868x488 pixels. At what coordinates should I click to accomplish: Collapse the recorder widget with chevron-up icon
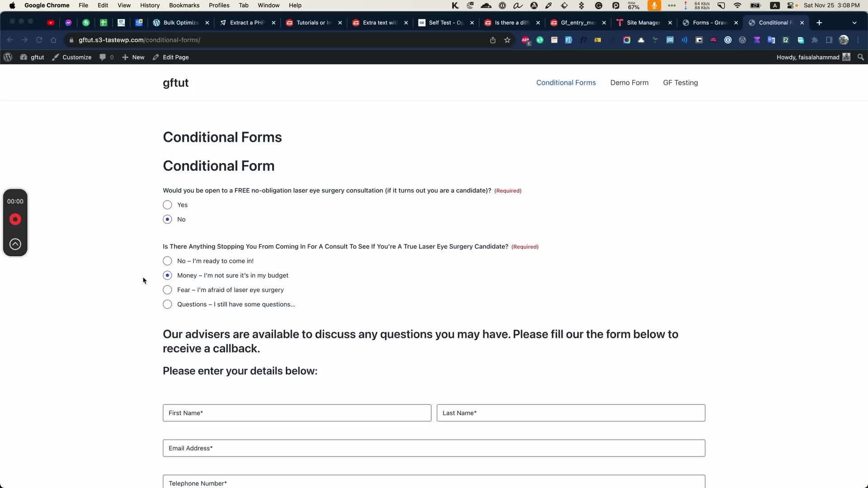point(15,244)
